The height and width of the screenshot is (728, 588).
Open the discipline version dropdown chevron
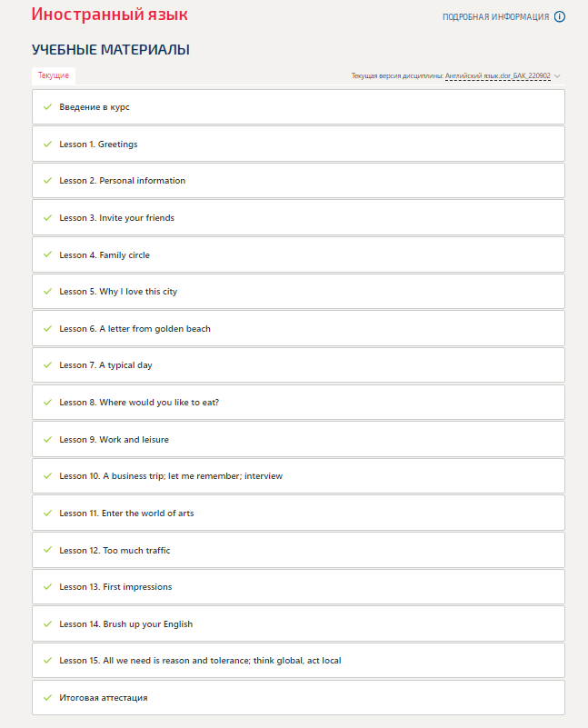557,76
